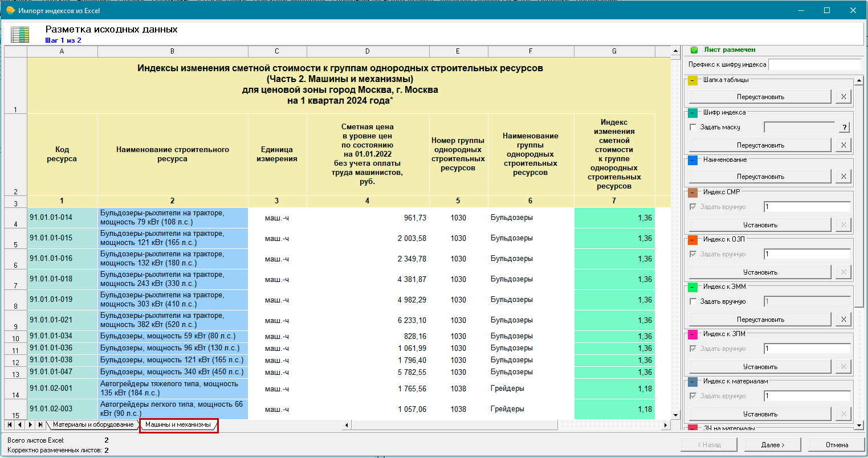Click the Индекс к ОЗП manual value field
This screenshot has height=458, width=868.
tap(807, 254)
